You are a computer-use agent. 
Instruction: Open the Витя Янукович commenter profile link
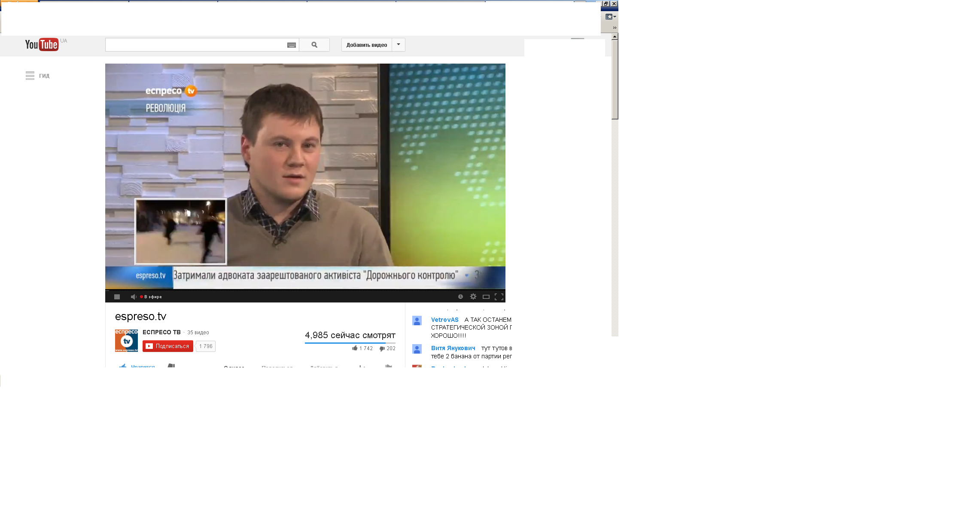(x=453, y=348)
